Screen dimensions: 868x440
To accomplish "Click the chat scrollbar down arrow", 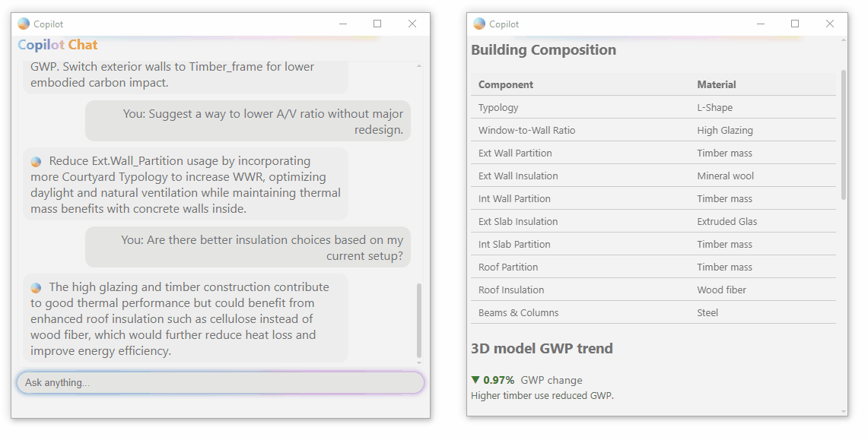I will click(419, 362).
